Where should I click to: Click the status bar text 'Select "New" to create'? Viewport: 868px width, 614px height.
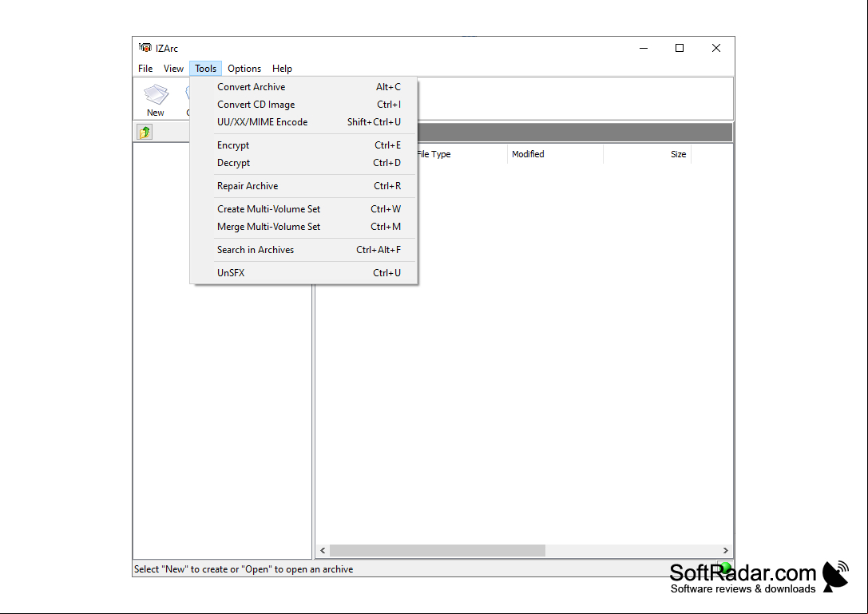coord(244,569)
